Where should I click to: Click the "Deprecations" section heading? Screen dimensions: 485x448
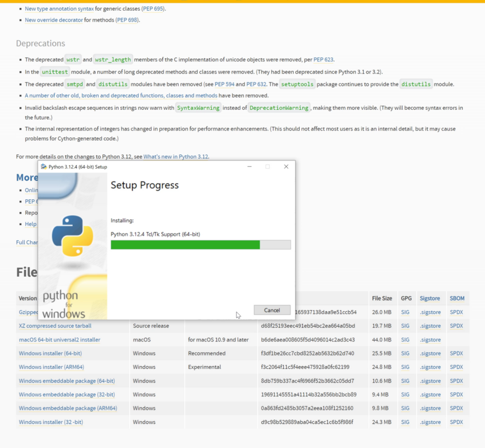click(x=40, y=43)
